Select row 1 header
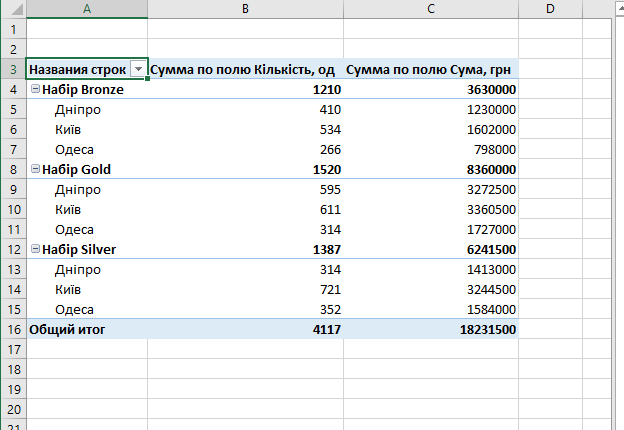Screen dimensions: 624x430 coord(14,29)
